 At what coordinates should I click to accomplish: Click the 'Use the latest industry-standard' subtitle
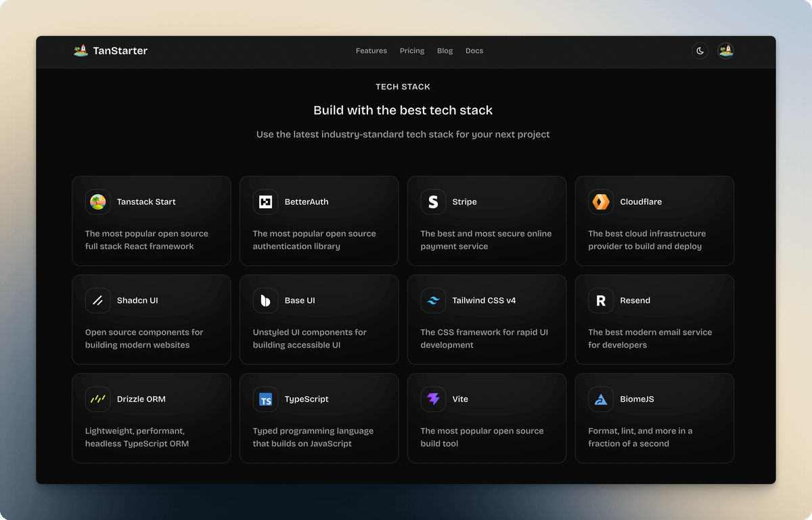[x=403, y=135]
